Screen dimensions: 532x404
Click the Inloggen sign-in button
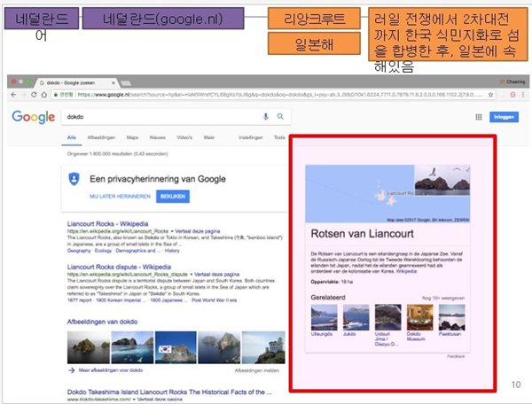coord(504,117)
